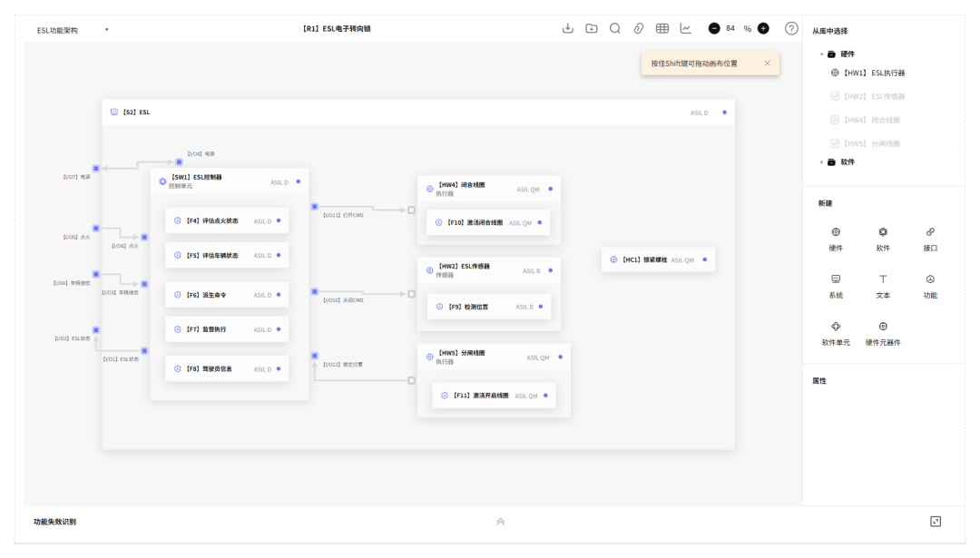The width and height of the screenshot is (980, 558).
Task: Create new 硬件元器件 element
Action: coord(883,334)
